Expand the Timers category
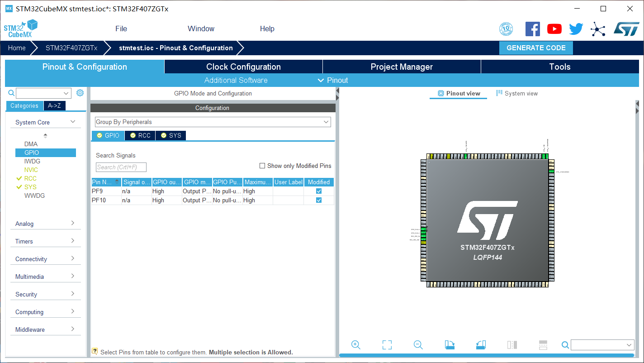644x363 pixels. click(x=46, y=241)
